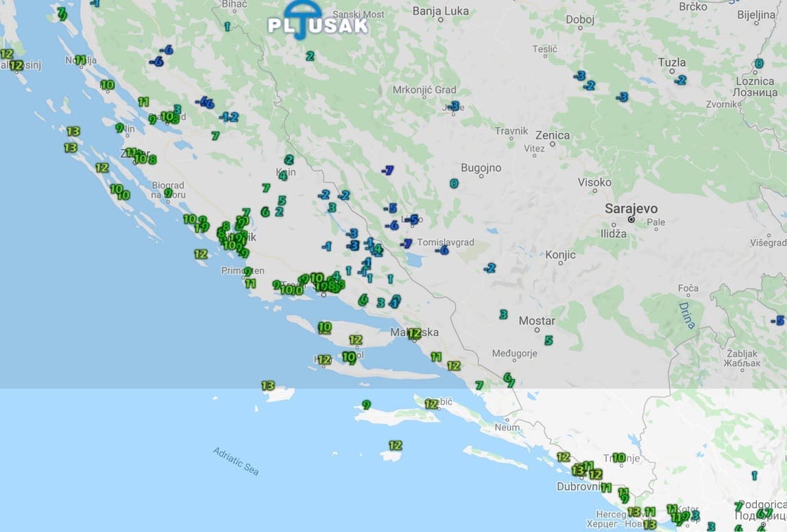Select the -7 temperature marker west of Bugojno
787x532 pixels.
click(388, 170)
